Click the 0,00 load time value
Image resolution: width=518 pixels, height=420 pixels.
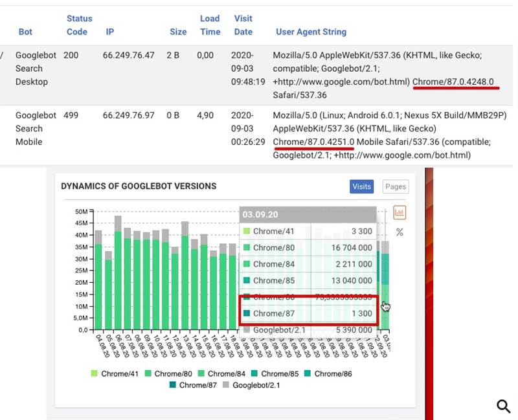(x=205, y=55)
